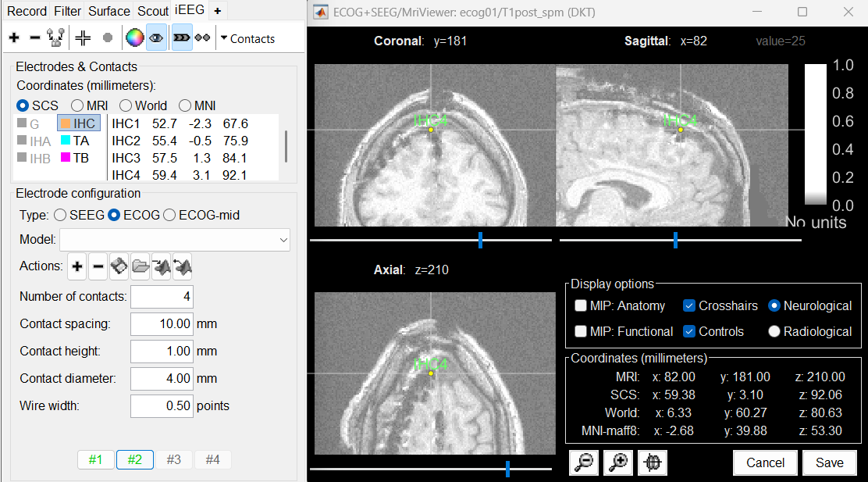Click the open folder icon in Actions

click(x=141, y=267)
